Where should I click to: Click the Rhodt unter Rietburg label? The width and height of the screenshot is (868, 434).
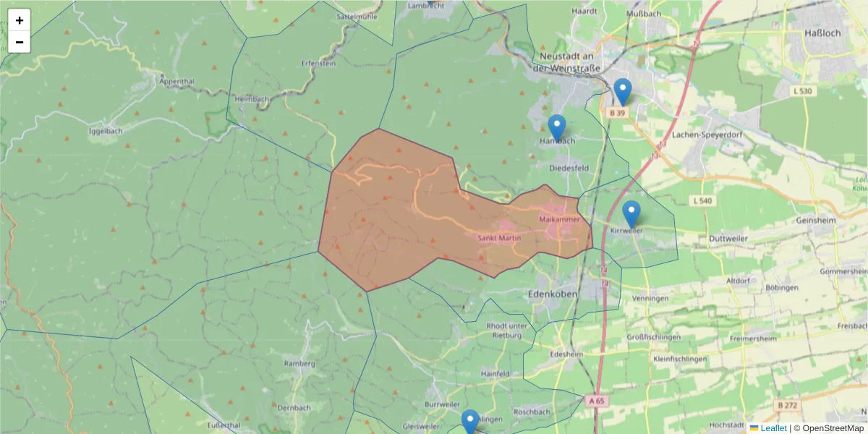506,331
